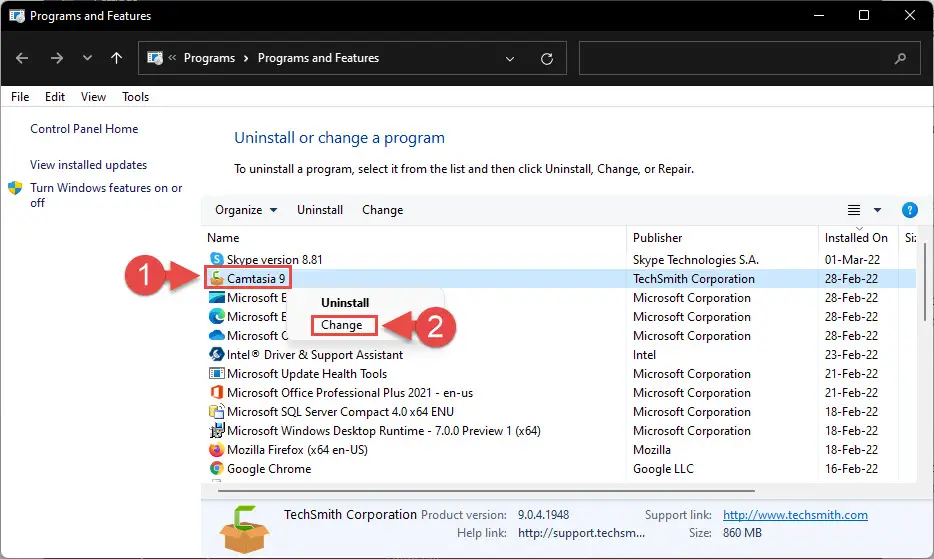Click the 16-Feb-22 install date
This screenshot has width=934, height=559.
pos(851,468)
